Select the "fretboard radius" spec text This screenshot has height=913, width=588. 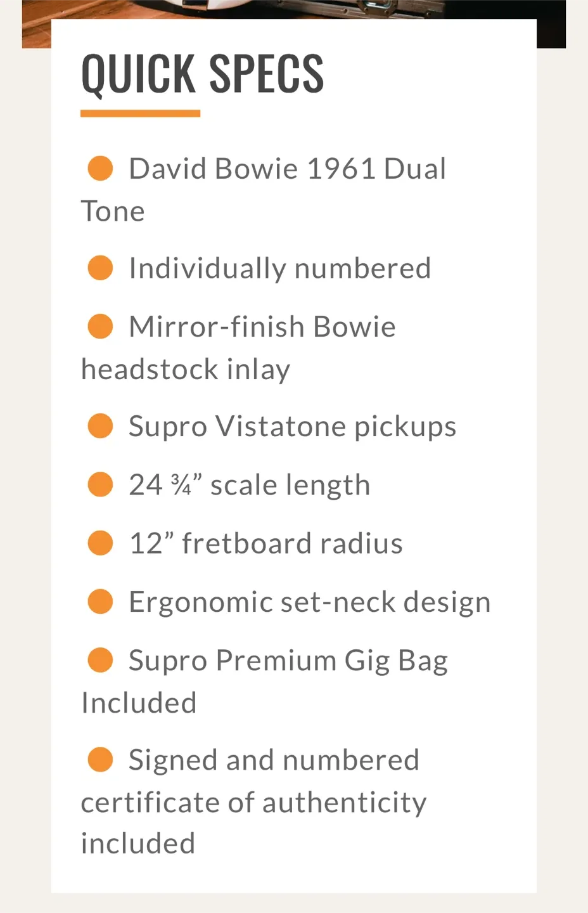coord(292,543)
